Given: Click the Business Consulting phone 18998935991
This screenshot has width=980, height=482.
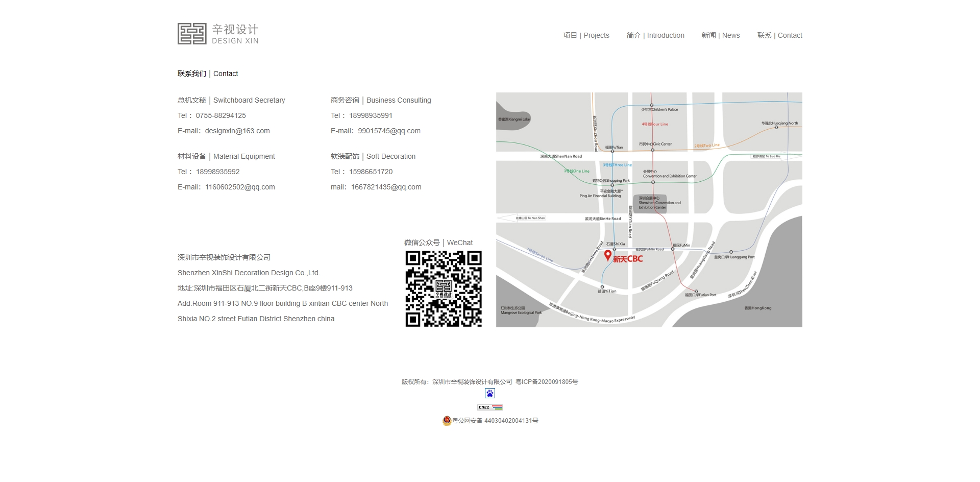Looking at the screenshot, I should pos(371,115).
